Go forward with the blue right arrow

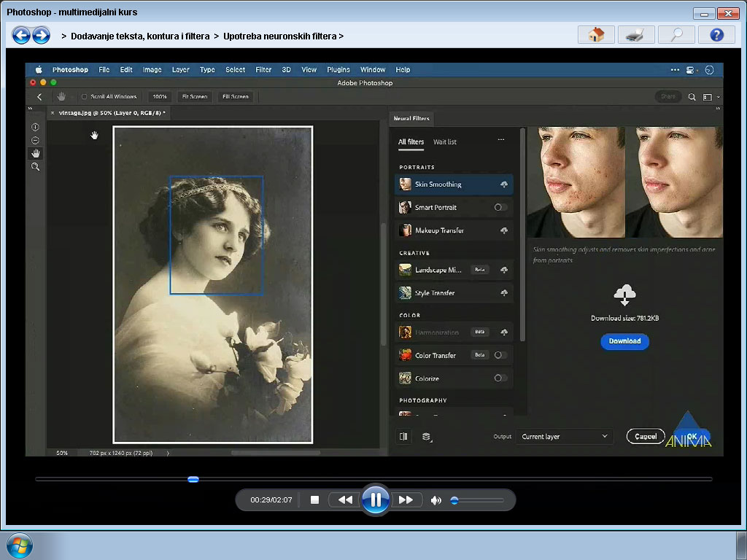click(x=42, y=35)
